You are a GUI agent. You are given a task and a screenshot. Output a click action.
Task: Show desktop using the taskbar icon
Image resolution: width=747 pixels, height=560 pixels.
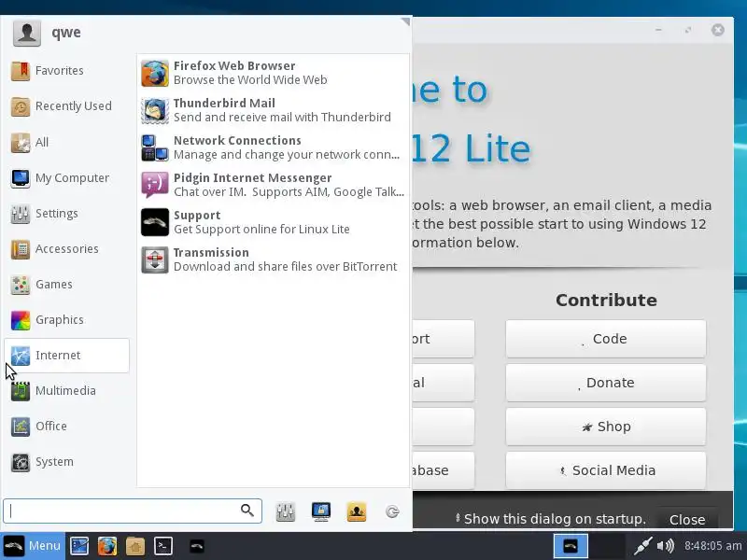79,546
